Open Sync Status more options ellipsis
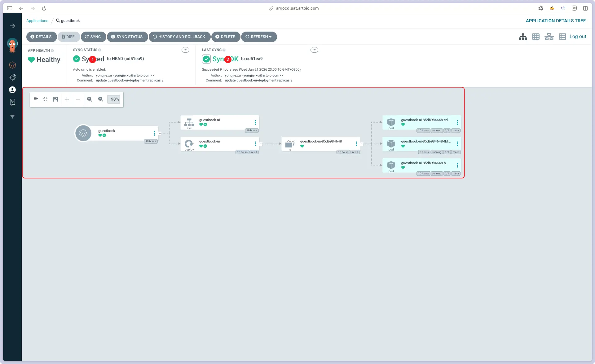 click(185, 50)
